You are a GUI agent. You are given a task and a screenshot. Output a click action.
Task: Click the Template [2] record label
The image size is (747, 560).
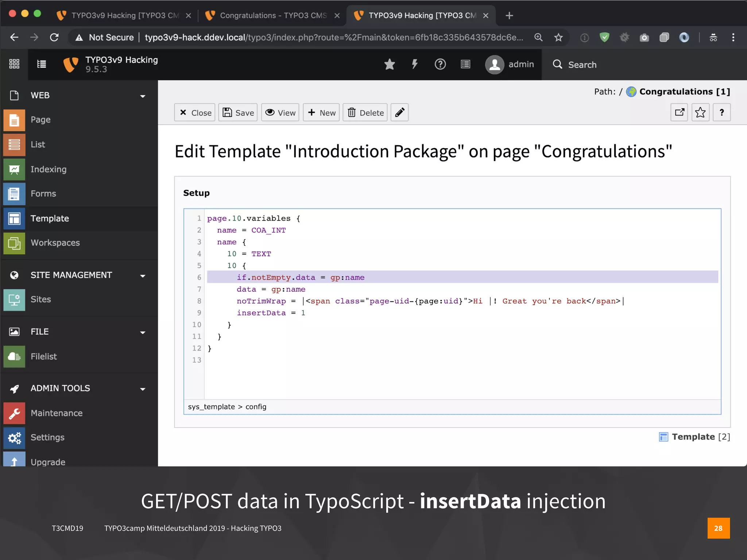pos(701,437)
